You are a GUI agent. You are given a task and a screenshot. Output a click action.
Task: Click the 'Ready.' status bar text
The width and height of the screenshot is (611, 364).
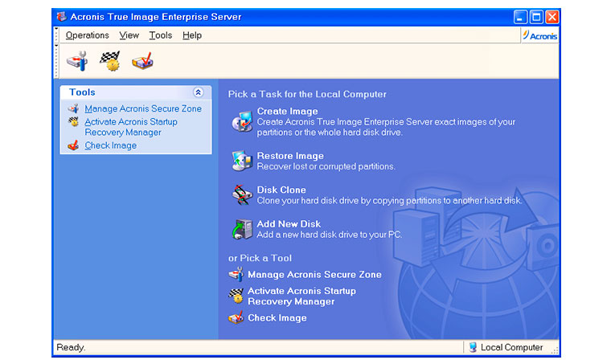(71, 347)
